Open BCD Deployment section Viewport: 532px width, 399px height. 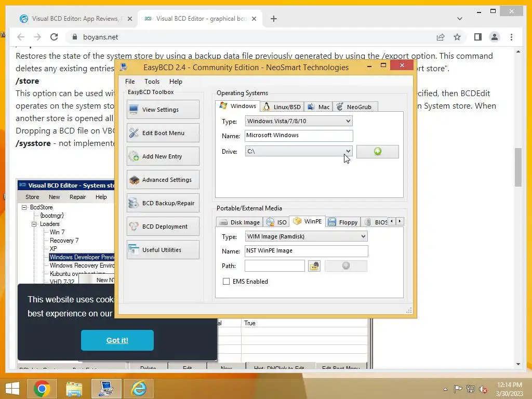[x=163, y=227]
